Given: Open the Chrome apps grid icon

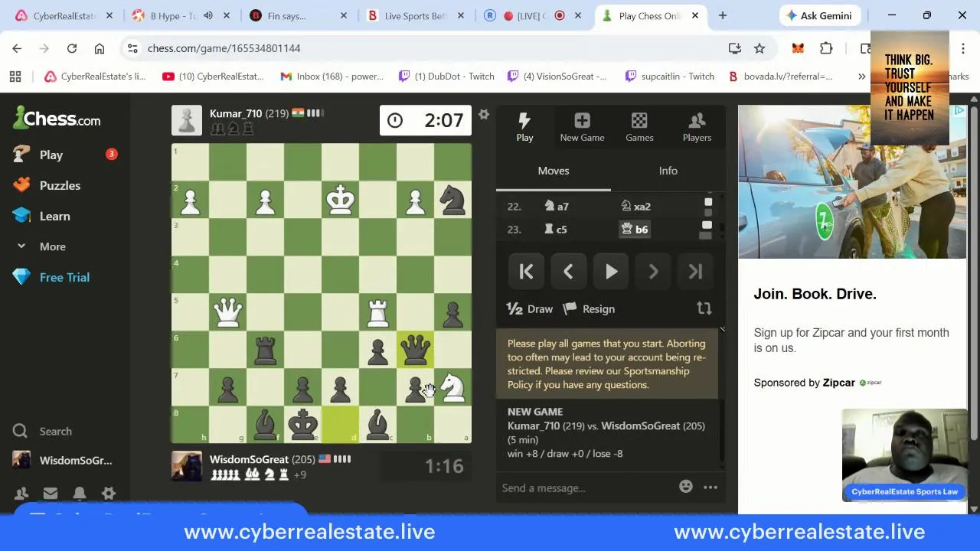Looking at the screenshot, I should tap(15, 76).
